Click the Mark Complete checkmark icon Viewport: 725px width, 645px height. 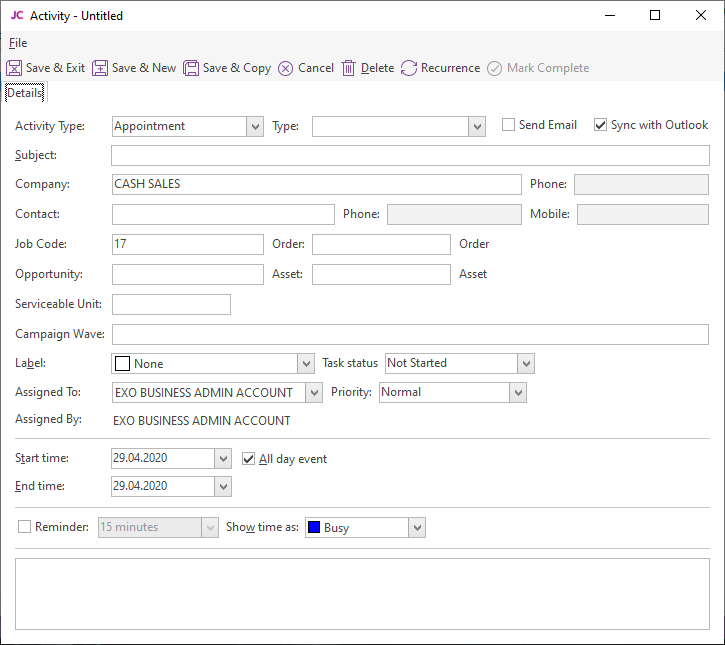pos(495,68)
